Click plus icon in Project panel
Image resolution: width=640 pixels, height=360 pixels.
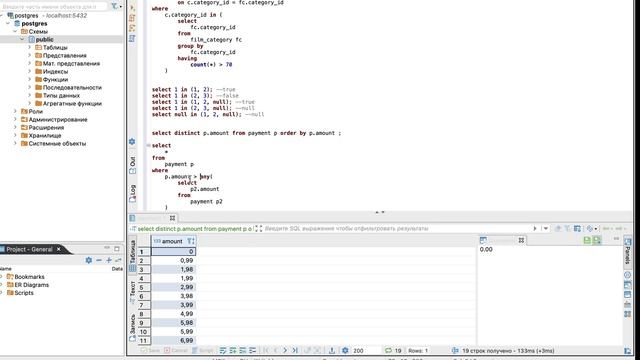[x=109, y=260]
